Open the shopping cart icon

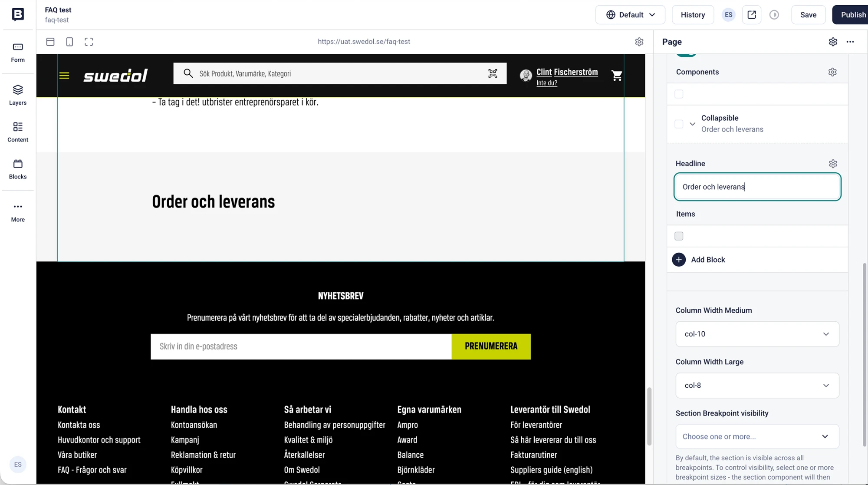click(x=617, y=76)
